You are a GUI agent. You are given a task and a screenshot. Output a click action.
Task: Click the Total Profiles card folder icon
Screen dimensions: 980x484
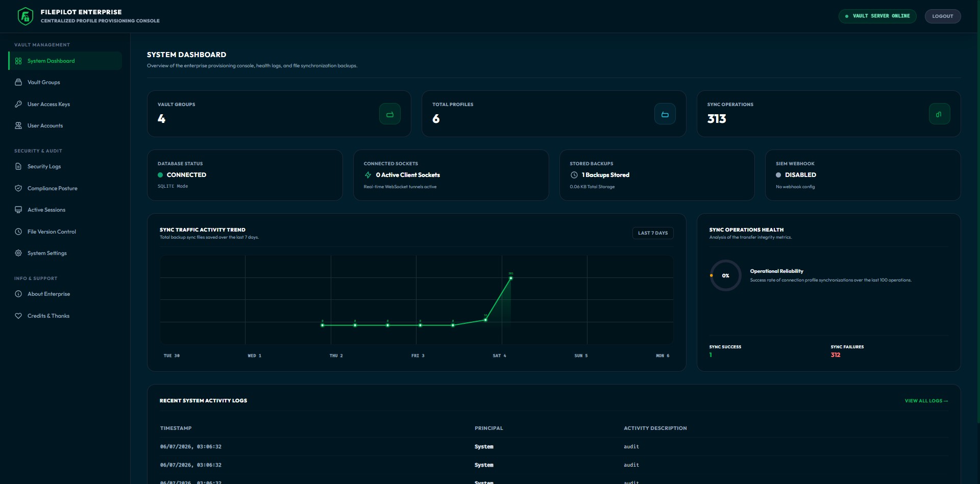coord(665,114)
